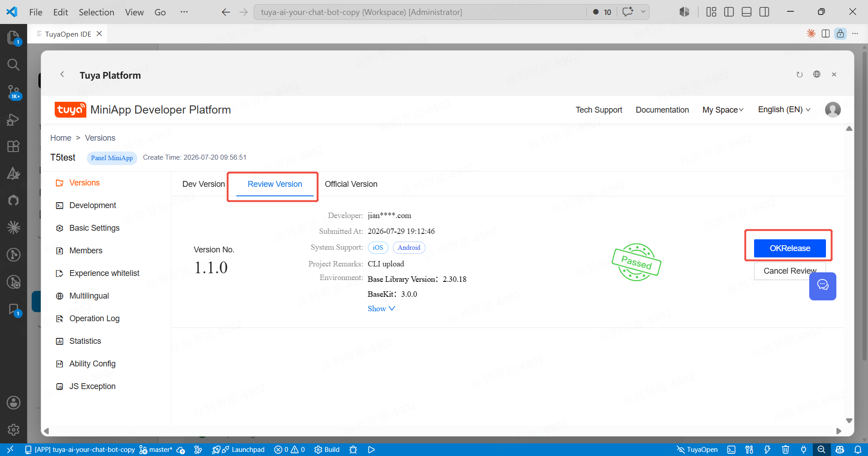868x456 pixels.
Task: Toggle the bottom panel
Action: [747, 12]
